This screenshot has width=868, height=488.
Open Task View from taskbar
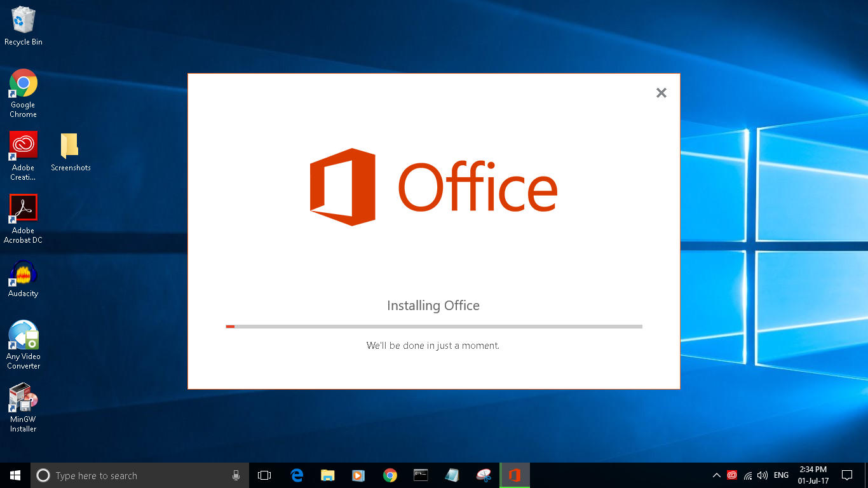pyautogui.click(x=264, y=475)
